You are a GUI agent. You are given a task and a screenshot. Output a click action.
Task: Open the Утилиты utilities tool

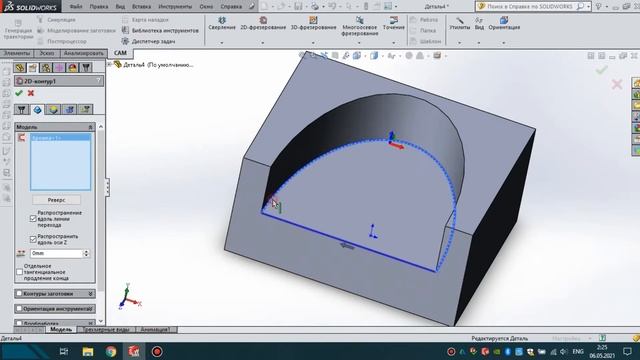point(460,24)
